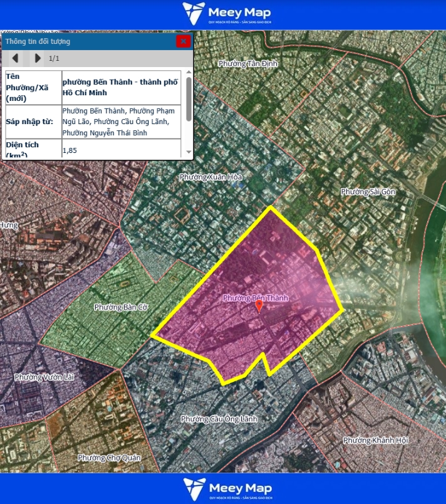The image size is (446, 504).
Task: Click Phường Cầu Ông Lãnh map label
Action: pyautogui.click(x=219, y=419)
